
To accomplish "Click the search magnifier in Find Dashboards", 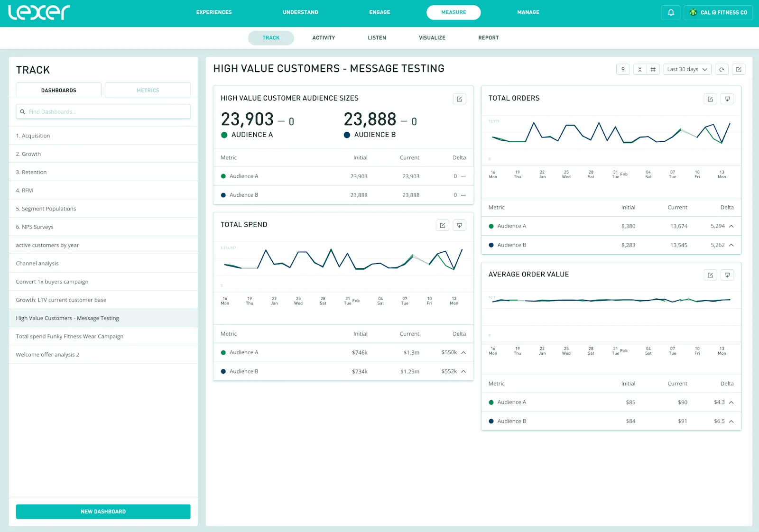I will coord(22,112).
